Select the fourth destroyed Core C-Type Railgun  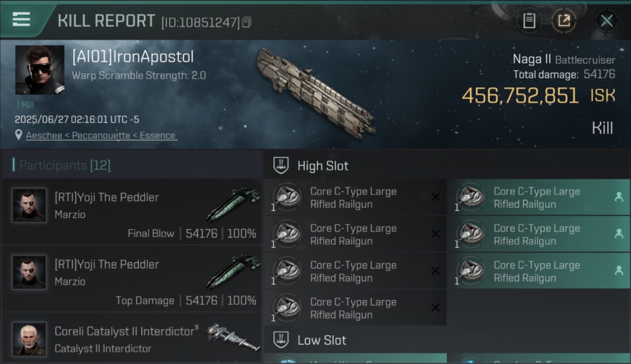point(355,308)
